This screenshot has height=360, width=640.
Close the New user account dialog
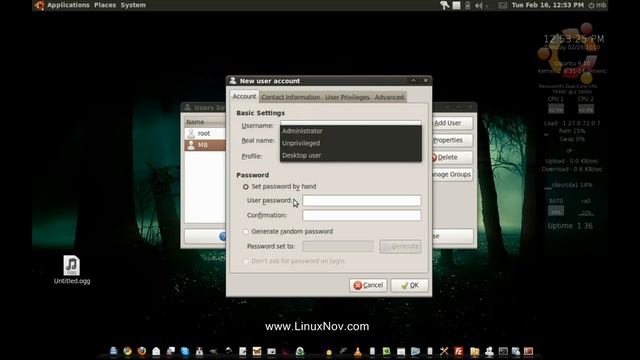click(425, 80)
